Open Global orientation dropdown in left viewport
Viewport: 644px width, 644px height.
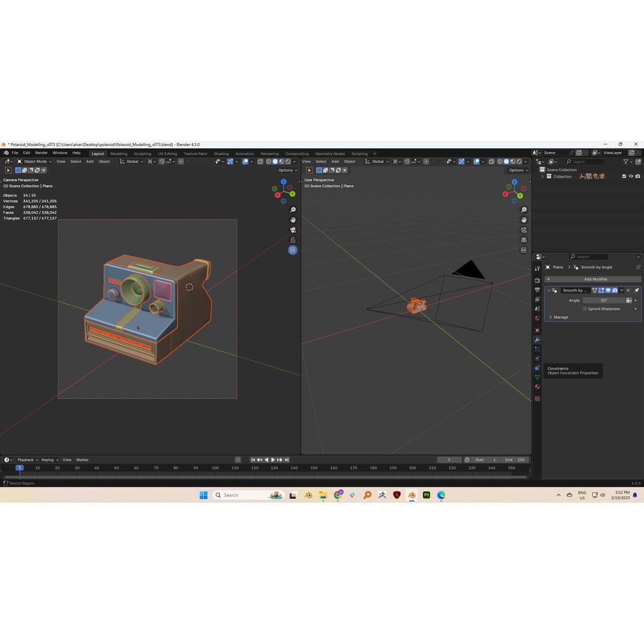[x=131, y=162]
